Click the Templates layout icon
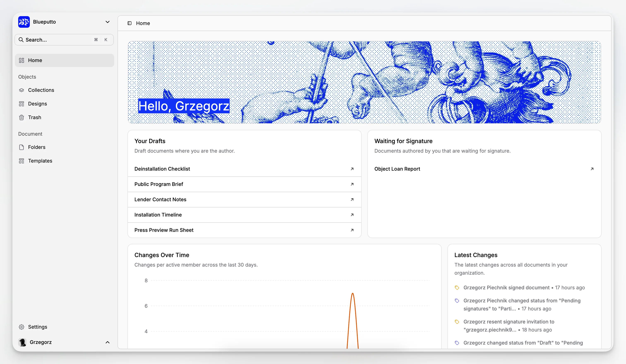The width and height of the screenshot is (626, 364). pos(22,161)
